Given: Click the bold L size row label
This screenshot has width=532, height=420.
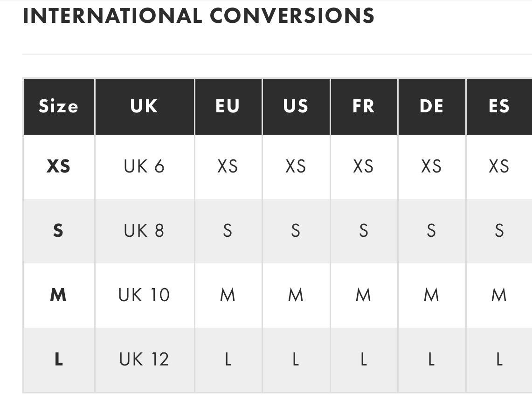Looking at the screenshot, I should [58, 359].
